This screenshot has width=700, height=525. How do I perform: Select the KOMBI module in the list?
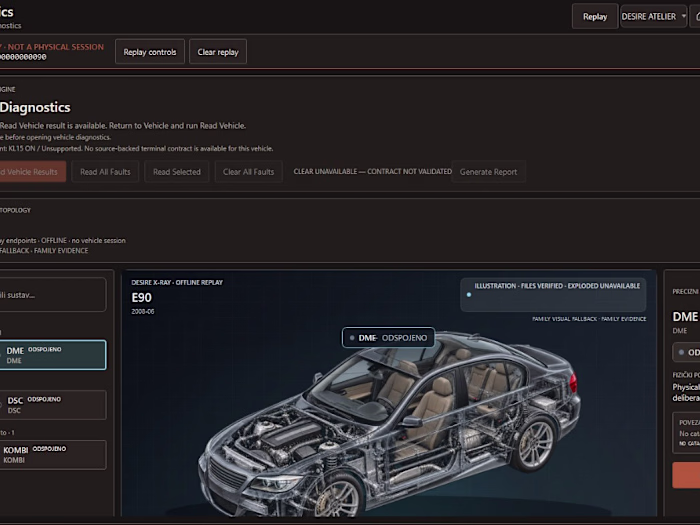pyautogui.click(x=53, y=455)
